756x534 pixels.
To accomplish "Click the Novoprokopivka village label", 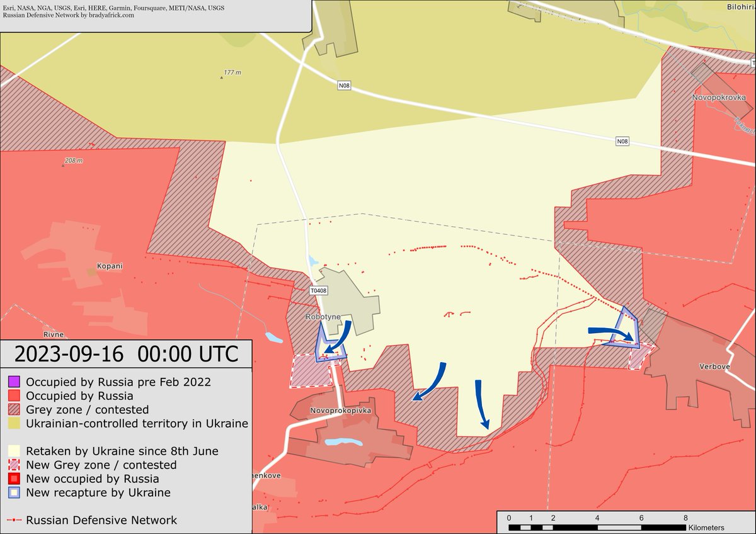I will point(341,411).
